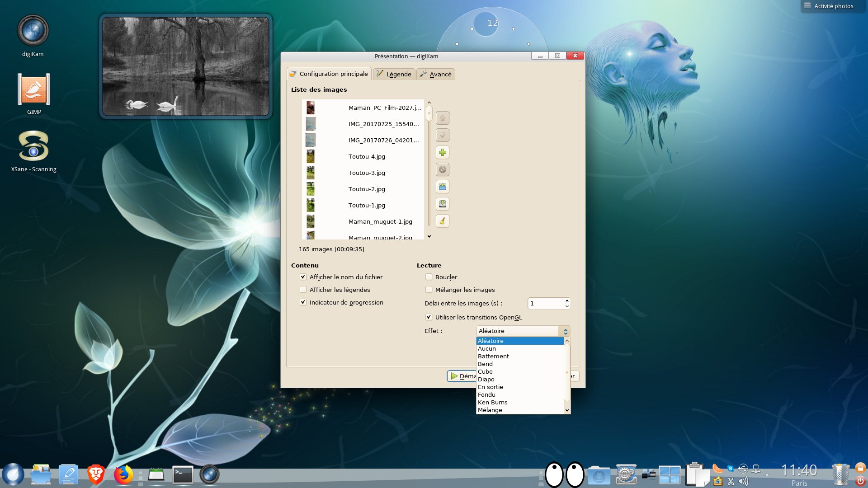
Task: Select Ken Burns from effect list
Action: click(492, 402)
